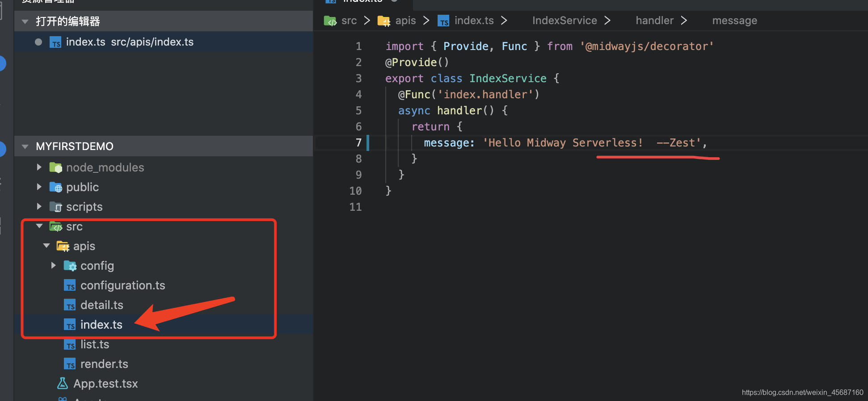Screen dimensions: 868x401
Task: Collapse the MYFIRSTDEMO project section
Action: [25, 146]
